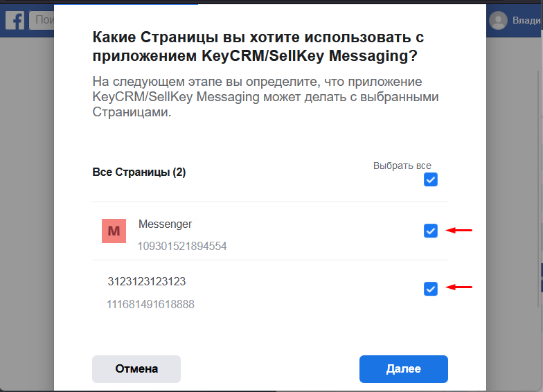Viewport: 543px width, 392px height.
Task: Uncheck the Messenger page checkbox
Action: [x=431, y=231]
